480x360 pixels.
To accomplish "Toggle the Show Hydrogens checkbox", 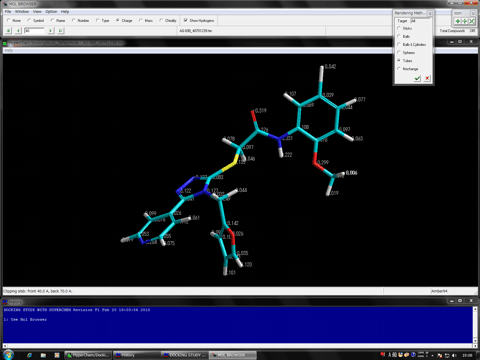I will 199,21.
